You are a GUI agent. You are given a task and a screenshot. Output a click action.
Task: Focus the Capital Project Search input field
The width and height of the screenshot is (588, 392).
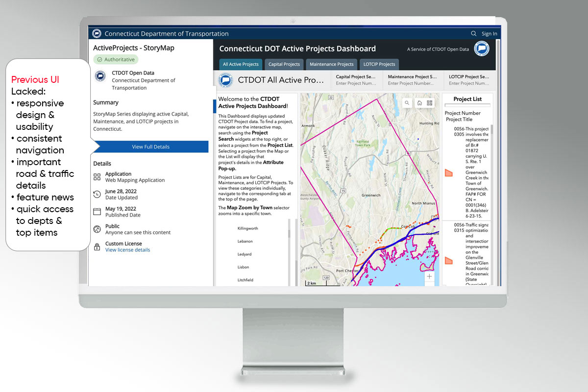[x=356, y=83]
